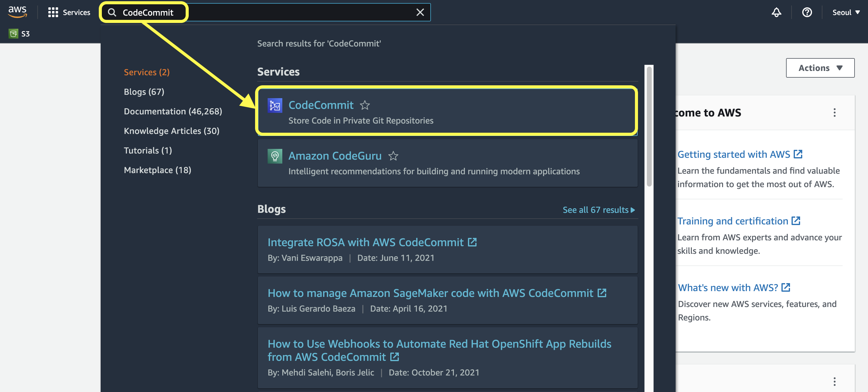This screenshot has width=868, height=392.
Task: Click the CodeCommit service icon
Action: tap(275, 105)
